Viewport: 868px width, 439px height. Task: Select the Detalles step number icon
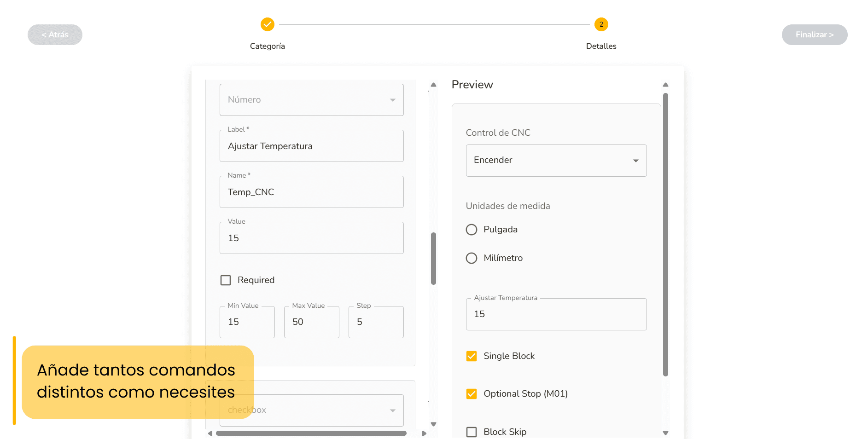[x=601, y=24]
